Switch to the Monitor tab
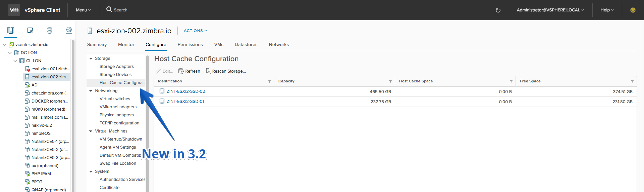This screenshot has height=192, width=644. 126,44
